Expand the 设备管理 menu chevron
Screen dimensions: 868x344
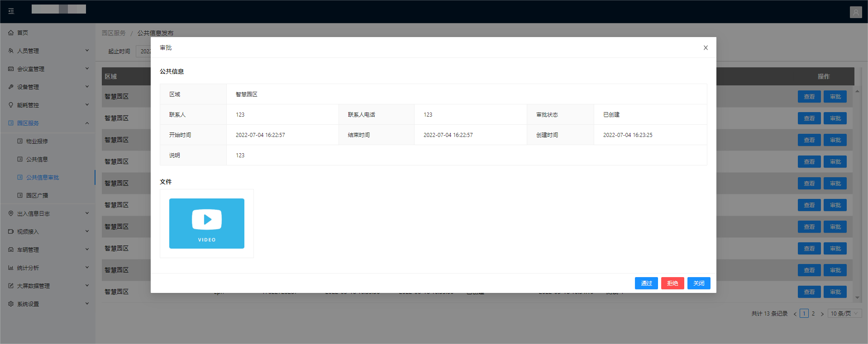click(87, 87)
